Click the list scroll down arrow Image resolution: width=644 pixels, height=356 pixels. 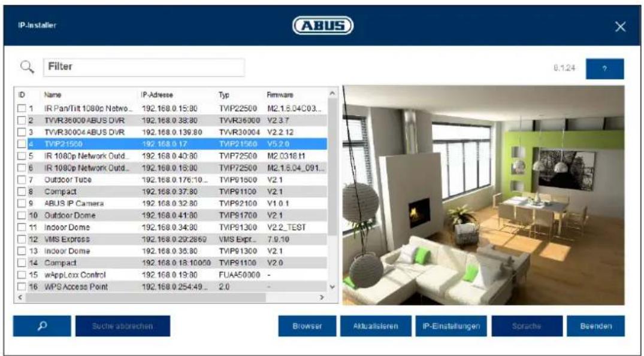pos(332,287)
